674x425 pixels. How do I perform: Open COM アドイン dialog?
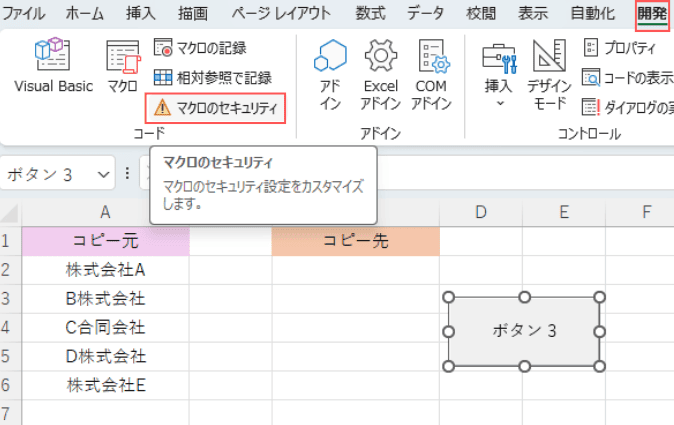(431, 75)
